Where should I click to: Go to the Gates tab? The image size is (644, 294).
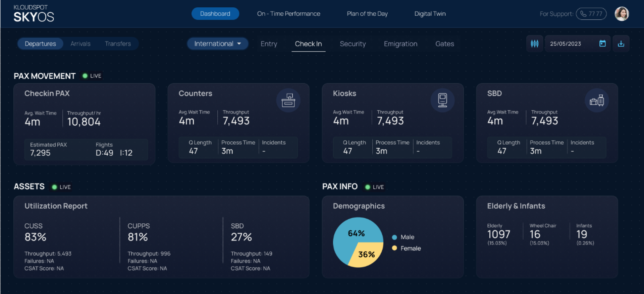[444, 44]
